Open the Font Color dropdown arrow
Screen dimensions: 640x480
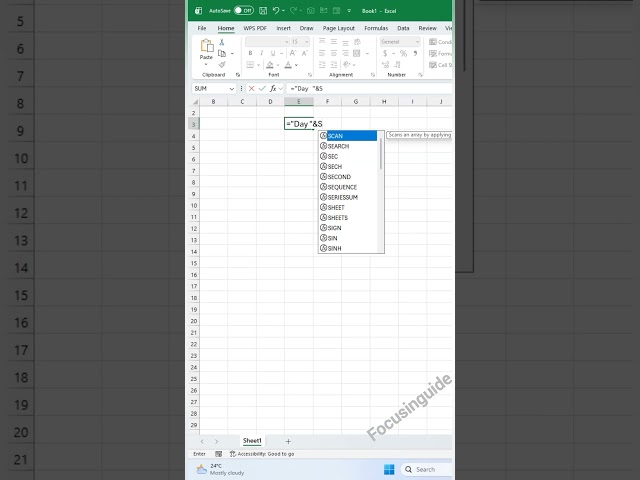[x=296, y=65]
